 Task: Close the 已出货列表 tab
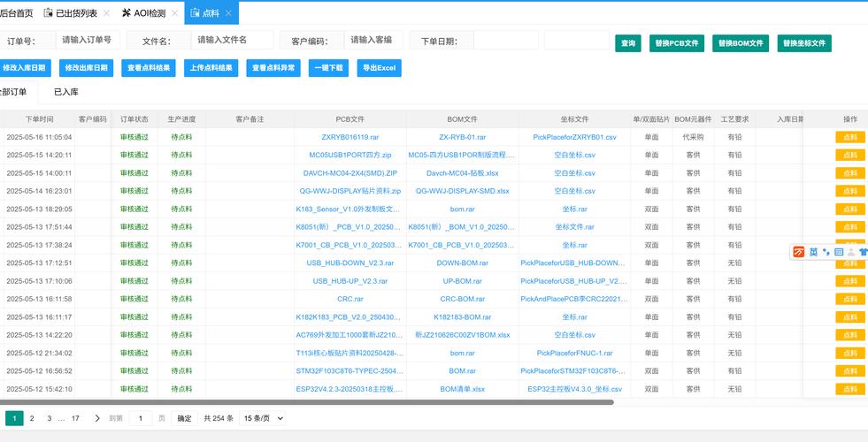[106, 13]
